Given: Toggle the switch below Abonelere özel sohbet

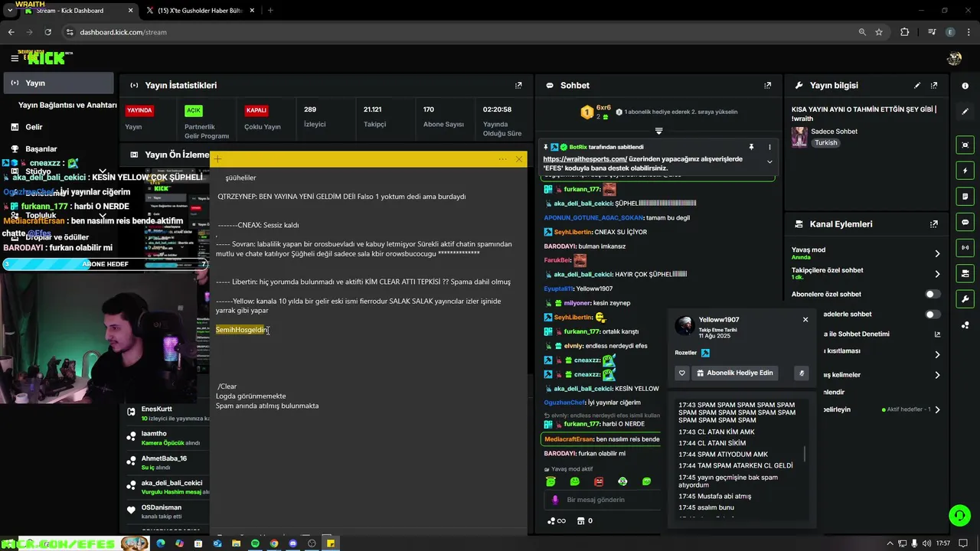Looking at the screenshot, I should coord(933,314).
